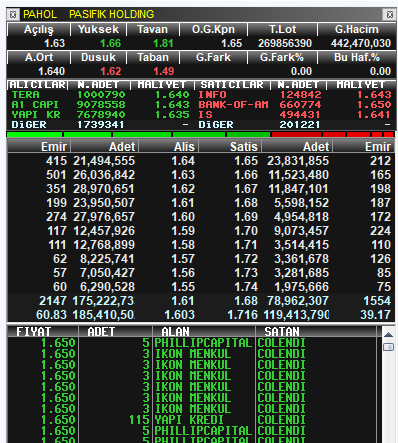Click the red seller depth bar

click(x=333, y=134)
